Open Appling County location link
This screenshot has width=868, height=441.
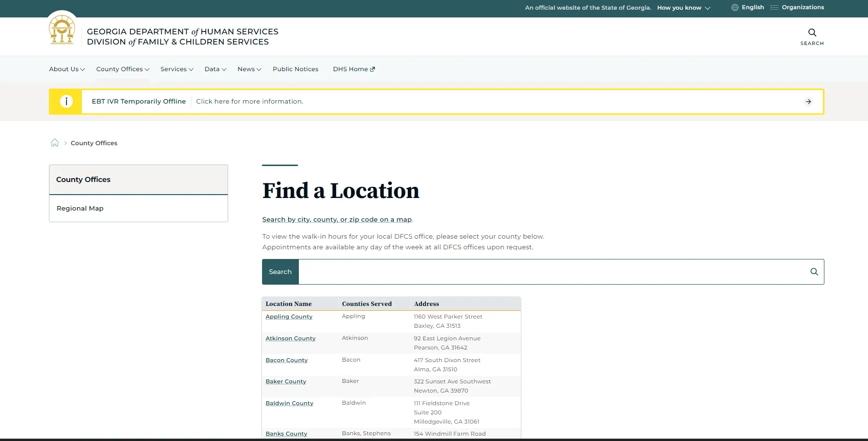click(289, 317)
